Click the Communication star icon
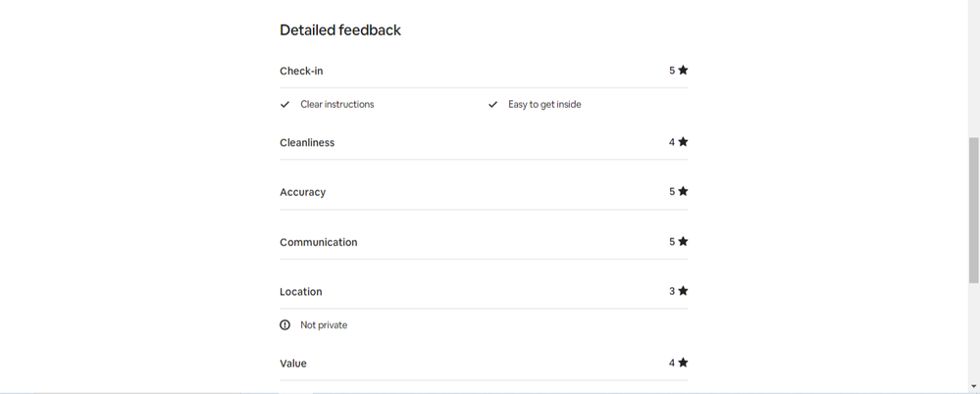The height and width of the screenshot is (394, 980). click(x=683, y=242)
